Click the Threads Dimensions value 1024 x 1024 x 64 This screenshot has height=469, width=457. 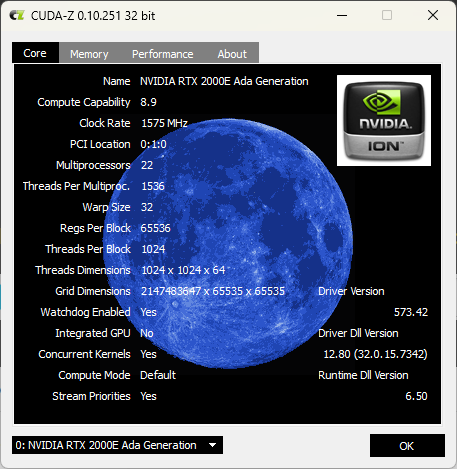(183, 270)
